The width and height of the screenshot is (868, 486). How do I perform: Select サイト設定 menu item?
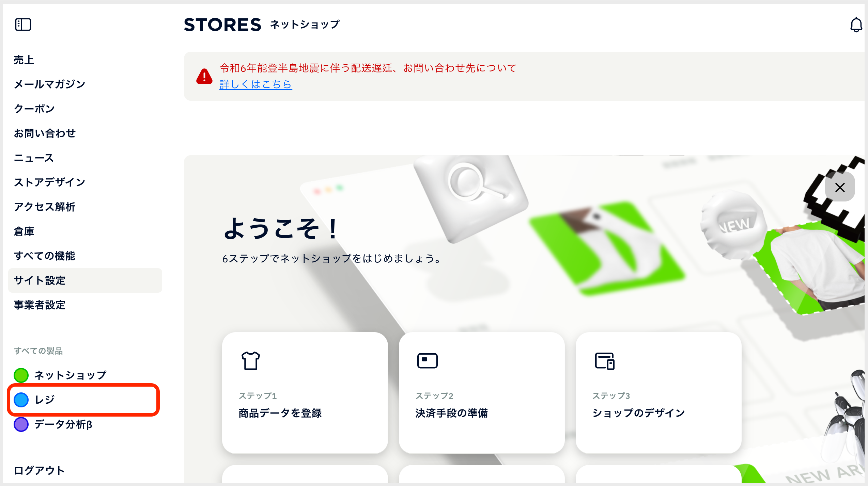85,280
